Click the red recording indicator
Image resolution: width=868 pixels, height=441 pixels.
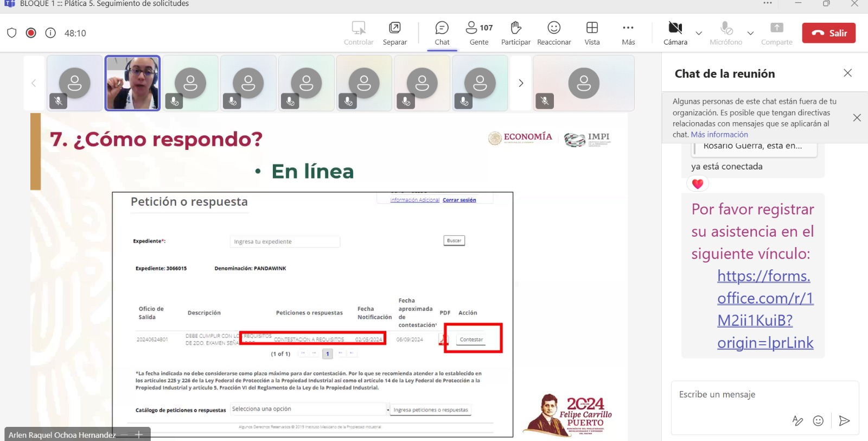point(31,33)
